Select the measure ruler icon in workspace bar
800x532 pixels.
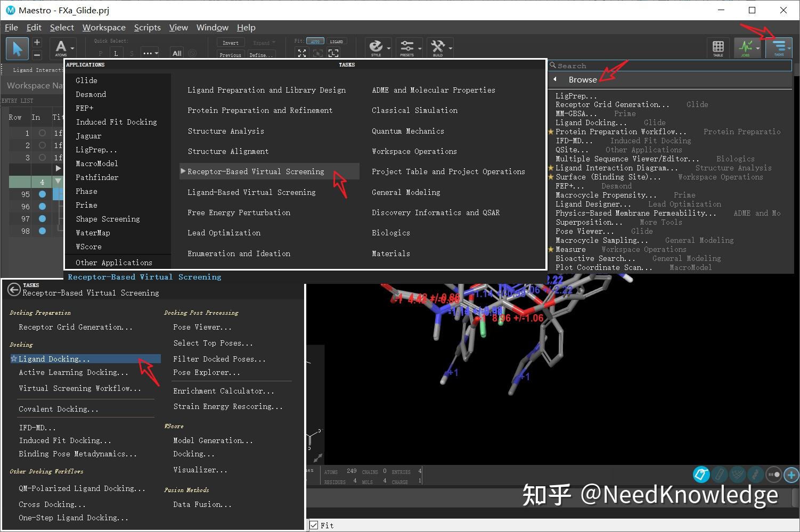[720, 474]
